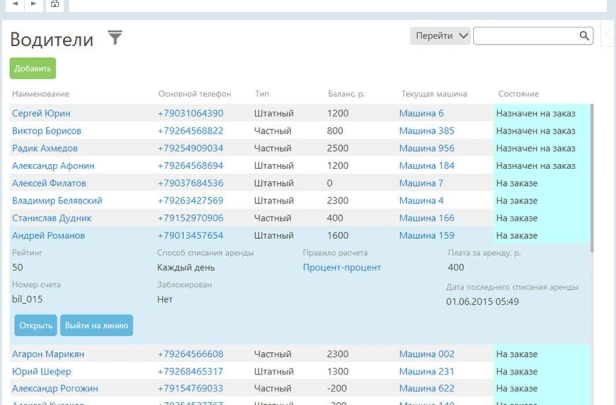The image size is (616, 405).
Task: Sort by Состояние column header
Action: pyautogui.click(x=518, y=94)
